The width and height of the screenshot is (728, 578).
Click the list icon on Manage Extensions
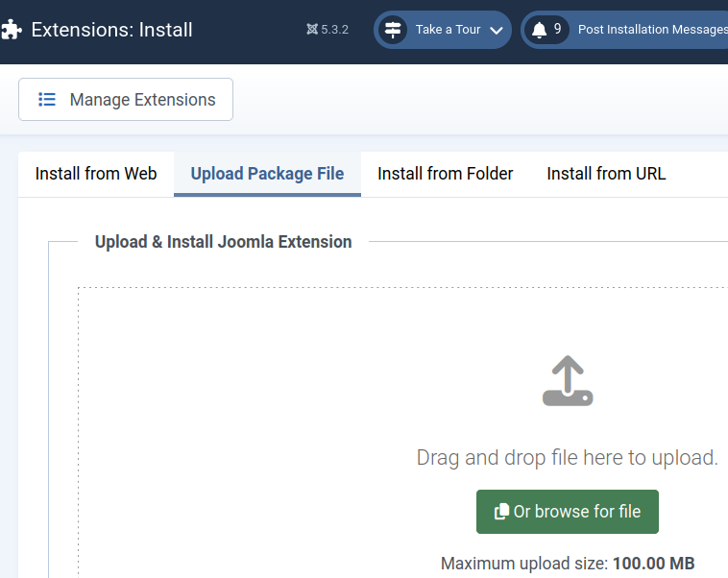47,99
